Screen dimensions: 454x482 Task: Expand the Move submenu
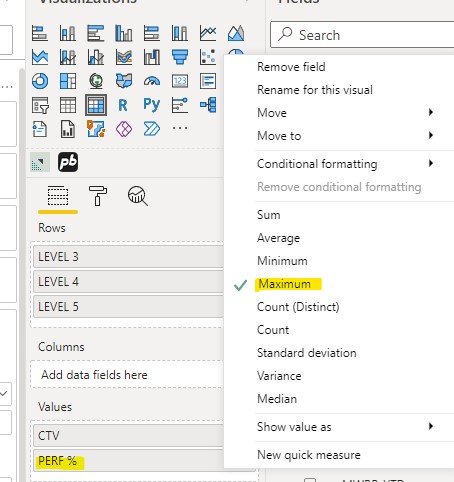pyautogui.click(x=339, y=113)
